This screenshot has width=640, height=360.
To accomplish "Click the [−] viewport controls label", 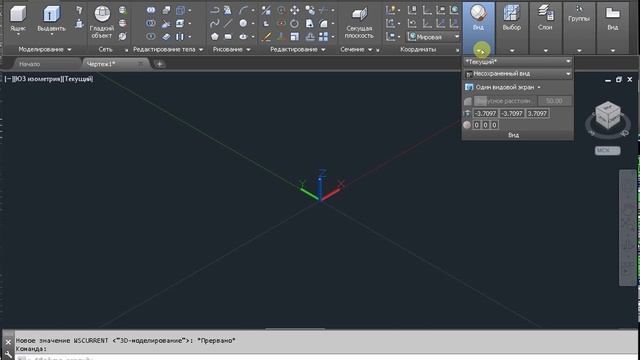I will pyautogui.click(x=9, y=79).
